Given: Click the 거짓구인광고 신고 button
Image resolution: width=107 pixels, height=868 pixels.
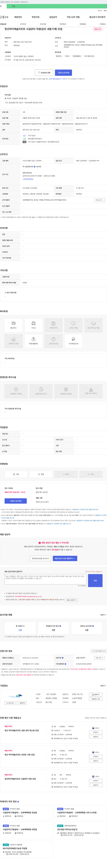Looking at the screenshot, I should 99,651.
